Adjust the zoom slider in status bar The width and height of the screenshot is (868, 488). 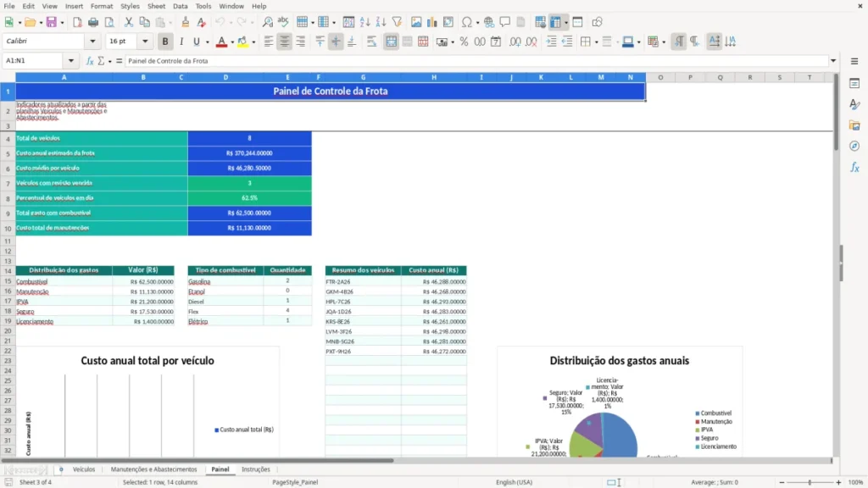click(810, 482)
